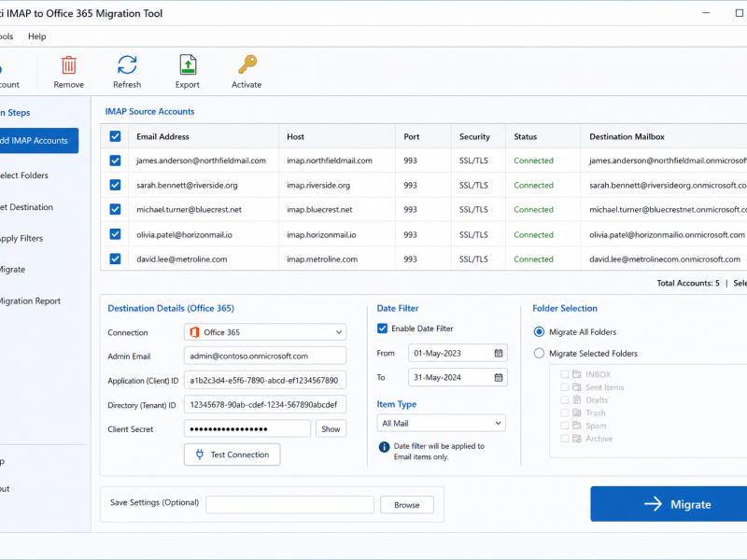Click the Client Secret password field
The image size is (747, 560).
click(x=247, y=429)
